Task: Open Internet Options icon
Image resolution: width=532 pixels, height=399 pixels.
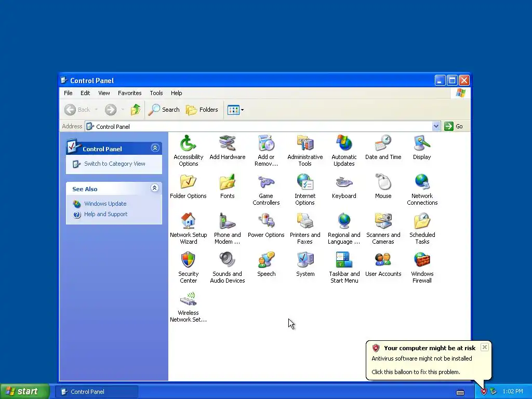Action: [305, 182]
